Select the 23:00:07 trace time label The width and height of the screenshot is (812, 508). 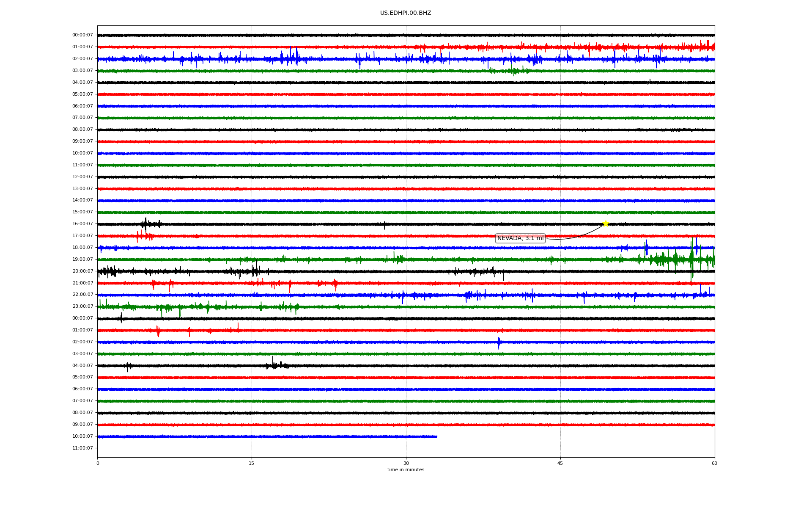click(82, 306)
